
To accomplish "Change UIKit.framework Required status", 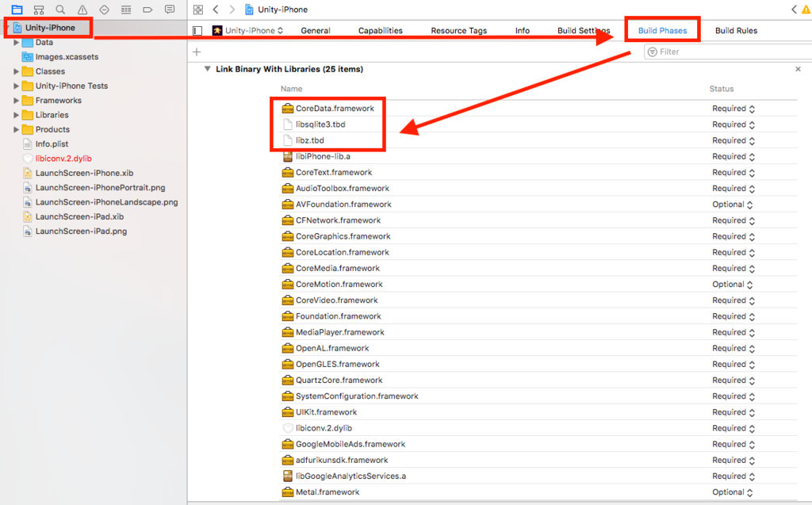I will 733,412.
